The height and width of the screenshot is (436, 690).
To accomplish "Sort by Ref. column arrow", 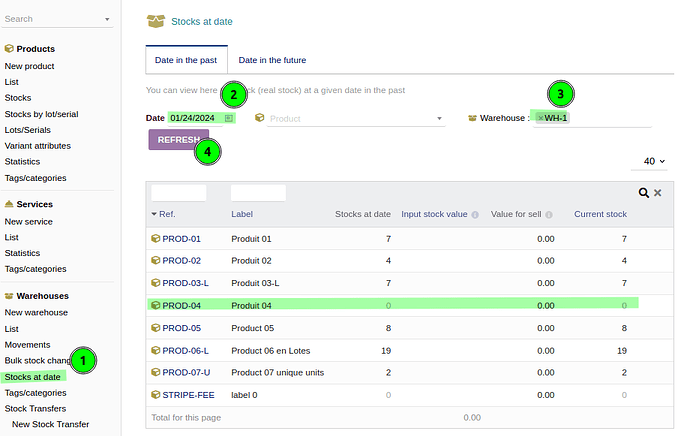I will click(x=154, y=214).
